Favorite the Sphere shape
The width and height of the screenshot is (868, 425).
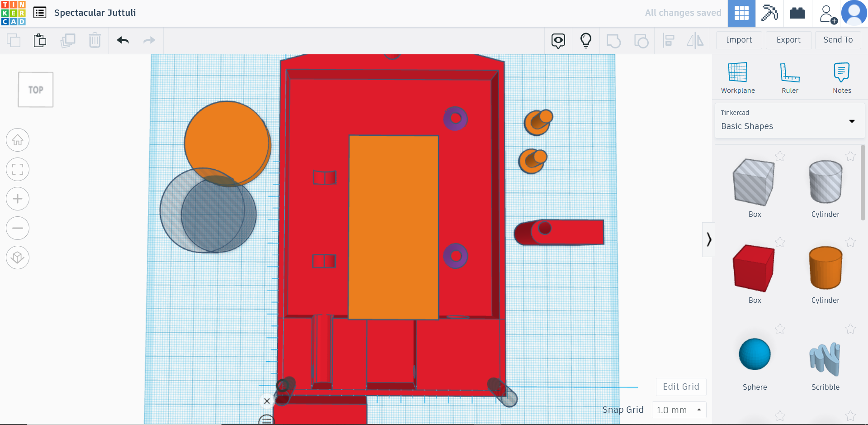780,329
